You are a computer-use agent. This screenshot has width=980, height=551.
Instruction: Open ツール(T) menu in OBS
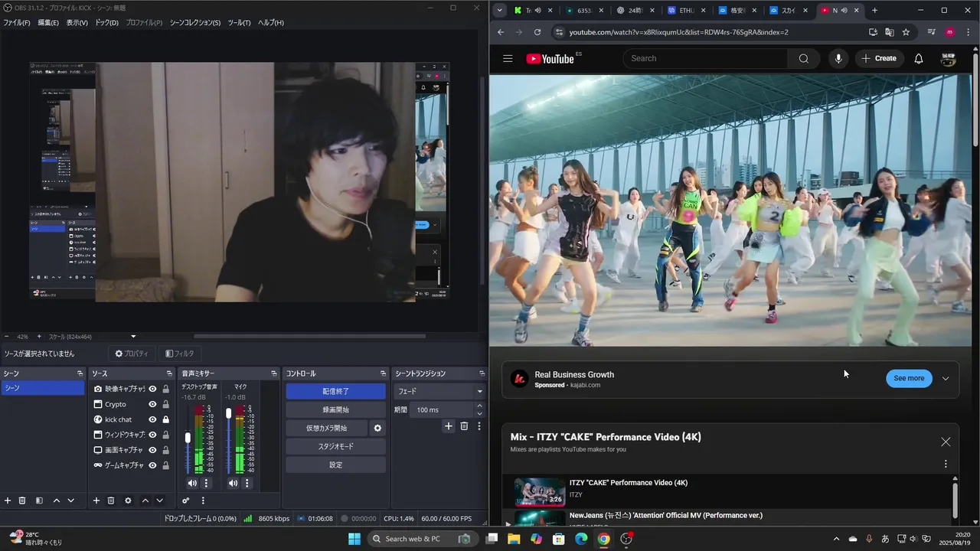point(238,23)
